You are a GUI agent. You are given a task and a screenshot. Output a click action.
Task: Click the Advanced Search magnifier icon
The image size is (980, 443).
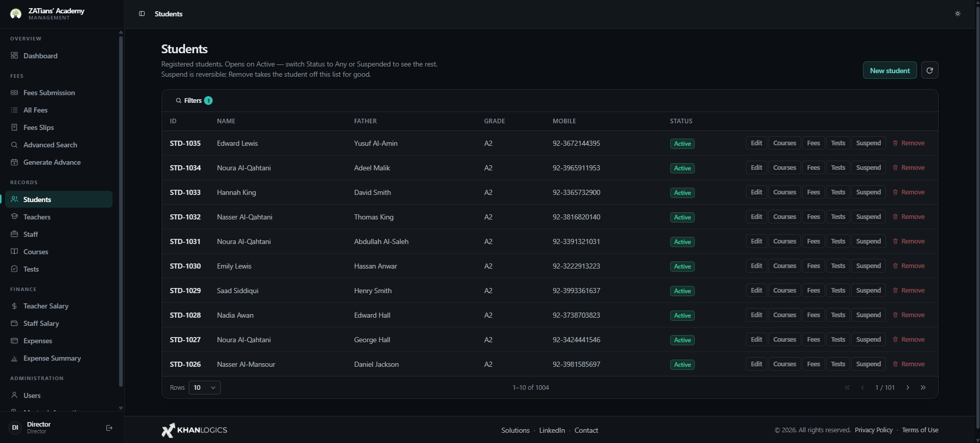pyautogui.click(x=14, y=145)
